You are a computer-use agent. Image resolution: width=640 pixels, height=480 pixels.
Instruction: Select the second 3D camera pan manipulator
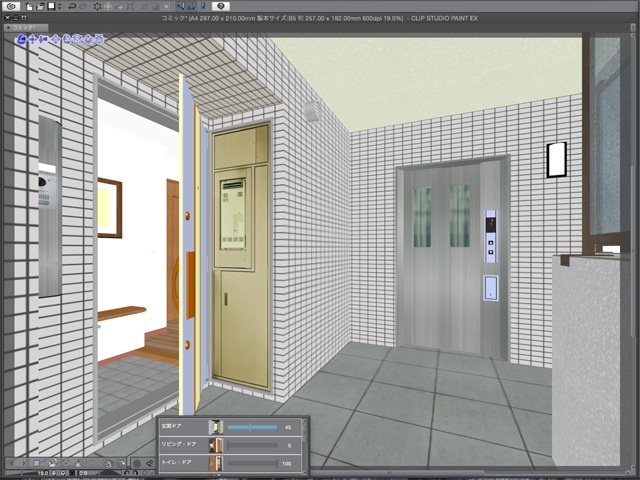click(32, 39)
